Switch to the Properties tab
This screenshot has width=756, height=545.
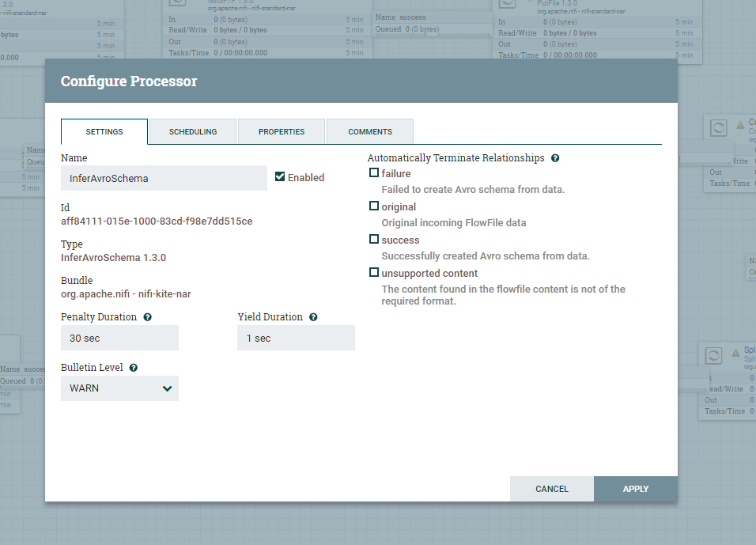[x=282, y=131]
